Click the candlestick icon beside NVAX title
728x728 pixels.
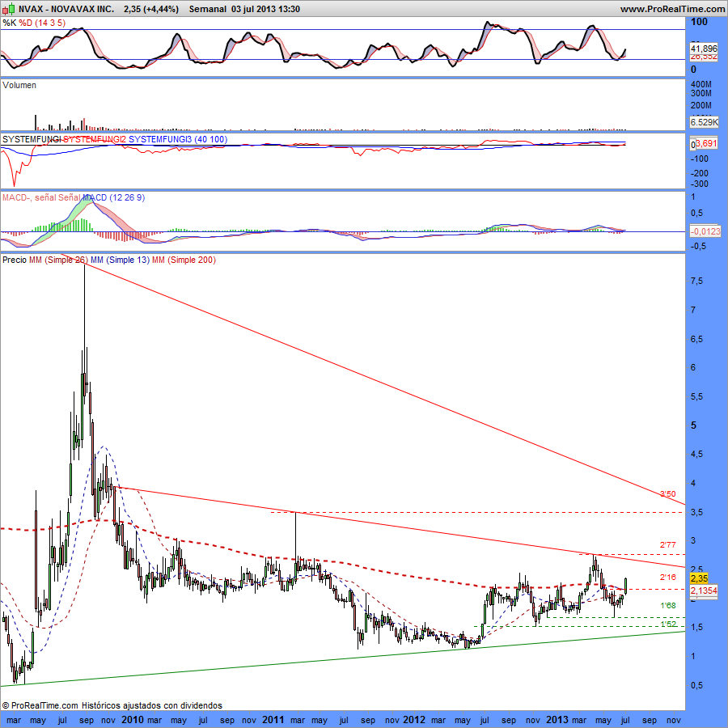[x=8, y=9]
